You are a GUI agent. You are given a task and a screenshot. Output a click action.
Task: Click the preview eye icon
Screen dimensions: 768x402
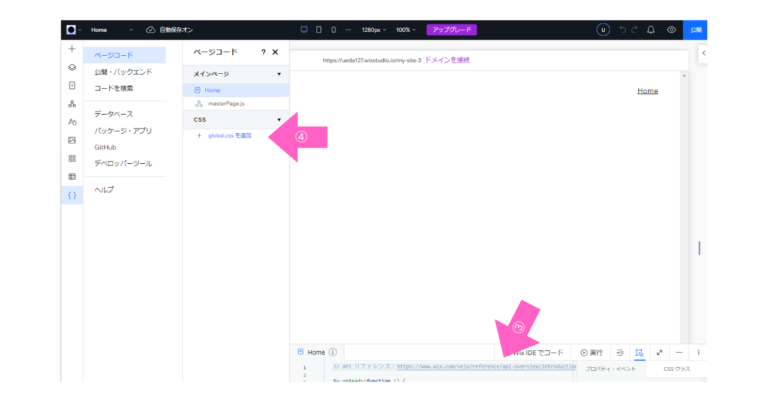[x=672, y=30]
